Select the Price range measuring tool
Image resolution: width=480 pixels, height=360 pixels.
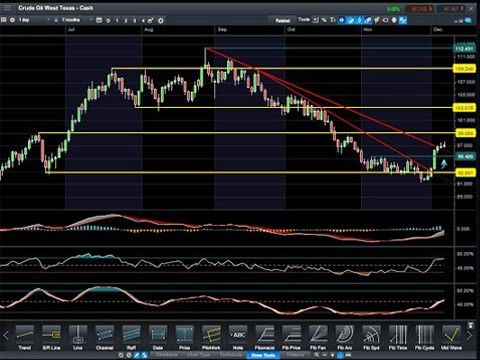[x=185, y=337]
